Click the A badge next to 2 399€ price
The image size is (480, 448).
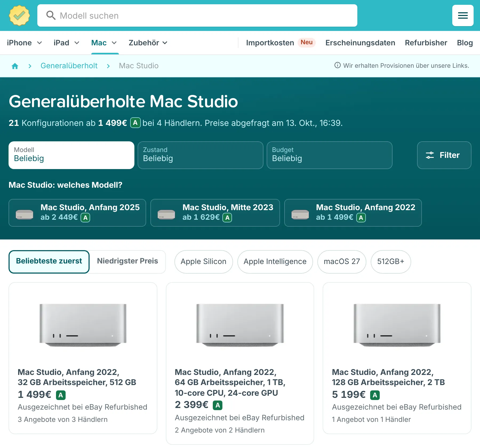218,405
